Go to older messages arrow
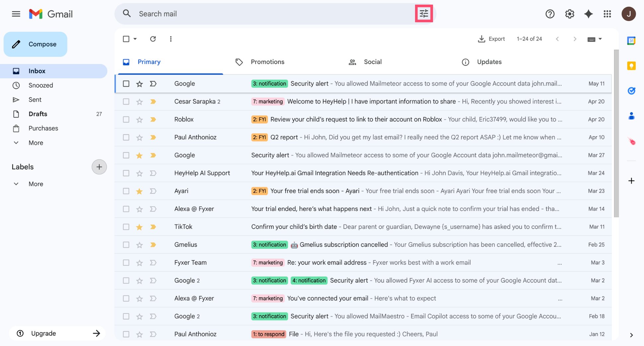This screenshot has width=644, height=346. coord(575,39)
